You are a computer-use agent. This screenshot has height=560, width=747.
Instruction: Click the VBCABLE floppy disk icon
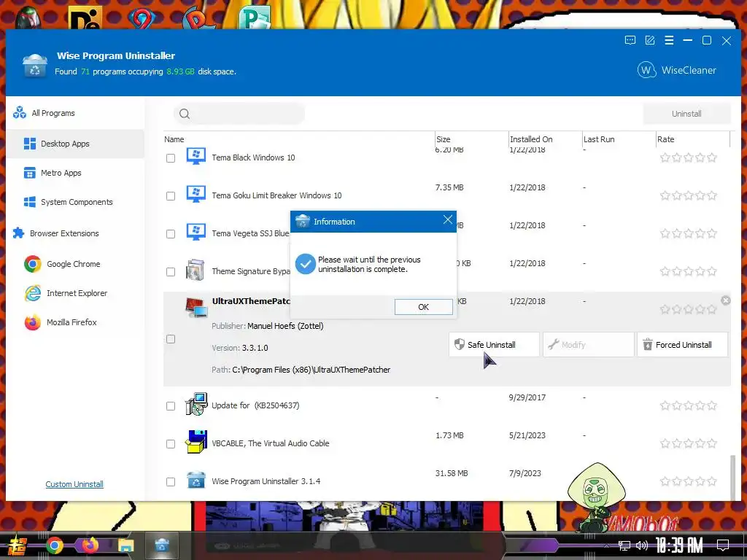[x=196, y=441]
